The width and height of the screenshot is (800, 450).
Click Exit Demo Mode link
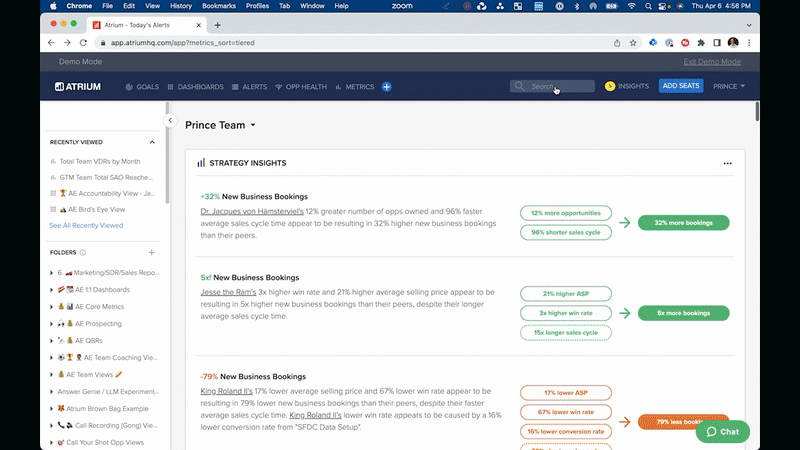tap(712, 62)
